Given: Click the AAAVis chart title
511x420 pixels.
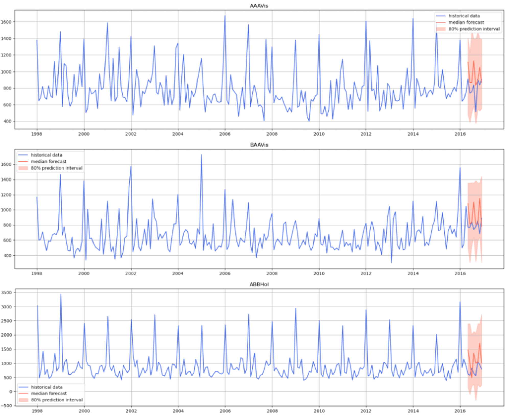Looking at the screenshot, I should click(x=259, y=6).
